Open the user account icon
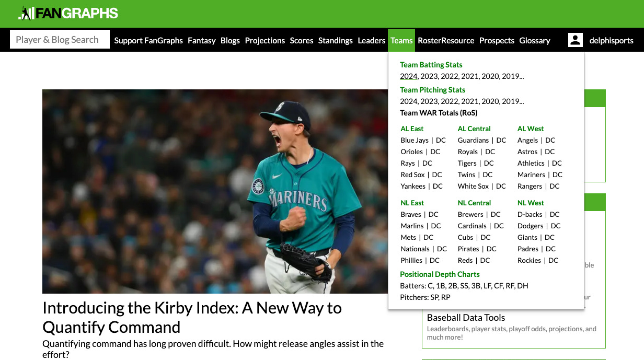Viewport: 644px width, 360px height. point(575,39)
